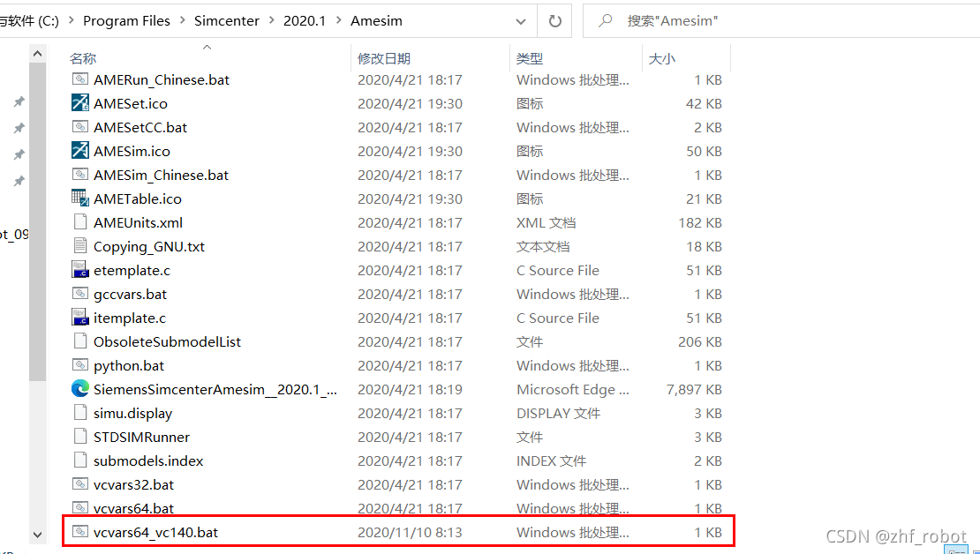Click the AMERun_Chinese.bat file icon

(x=80, y=79)
